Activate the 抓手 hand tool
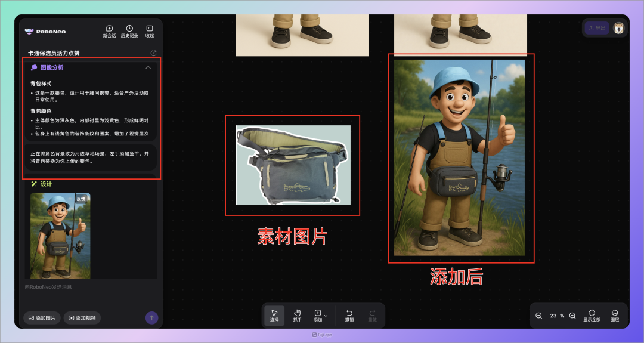The width and height of the screenshot is (644, 343). [x=298, y=316]
